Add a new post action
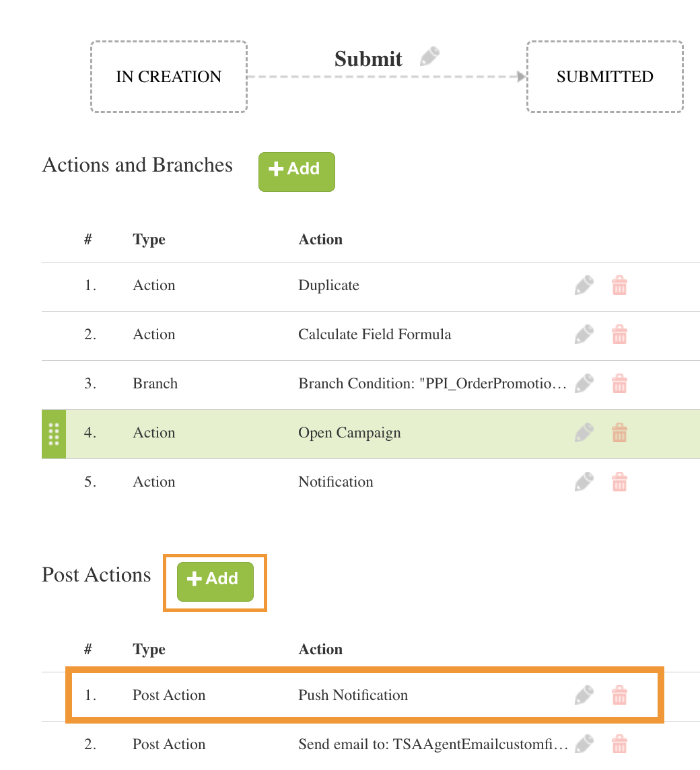The height and width of the screenshot is (770, 700). (215, 582)
